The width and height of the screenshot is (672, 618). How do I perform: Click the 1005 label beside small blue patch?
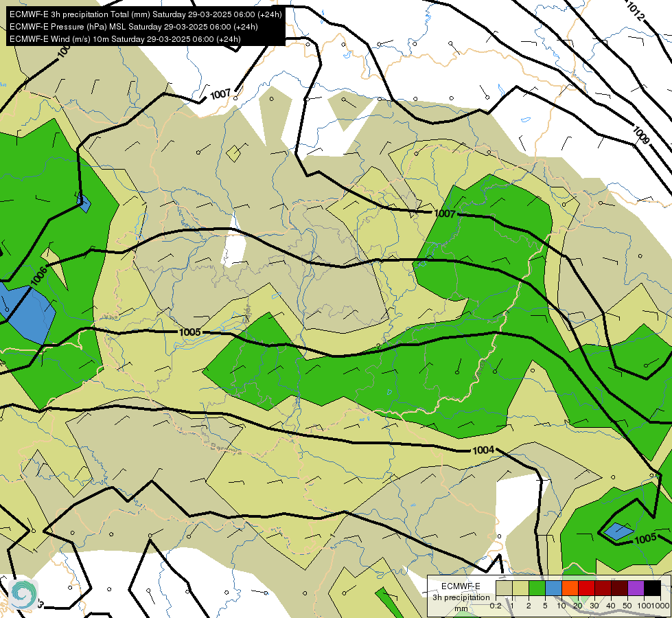coord(645,538)
